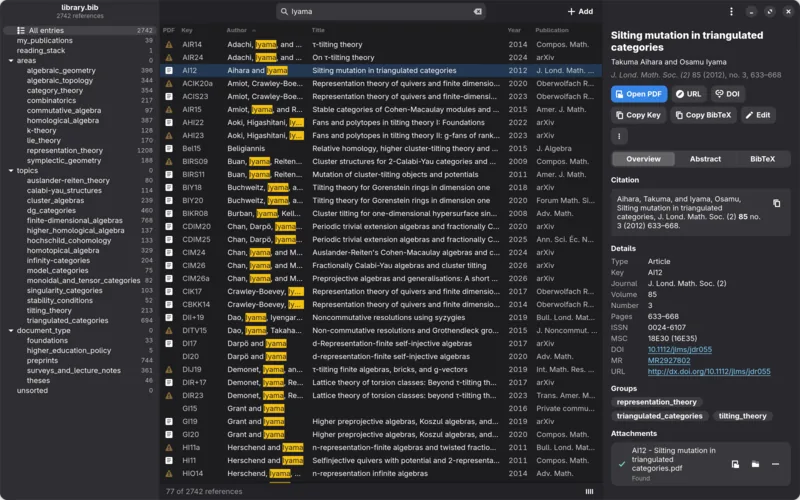The height and width of the screenshot is (500, 800).
Task: Switch to the BibTeX tab
Action: (x=762, y=159)
